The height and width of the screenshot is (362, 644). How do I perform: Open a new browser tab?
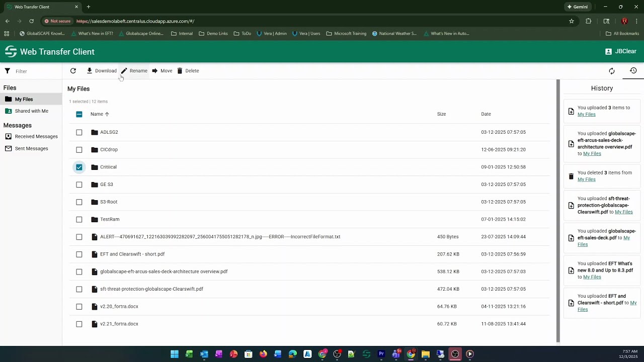pos(88,7)
